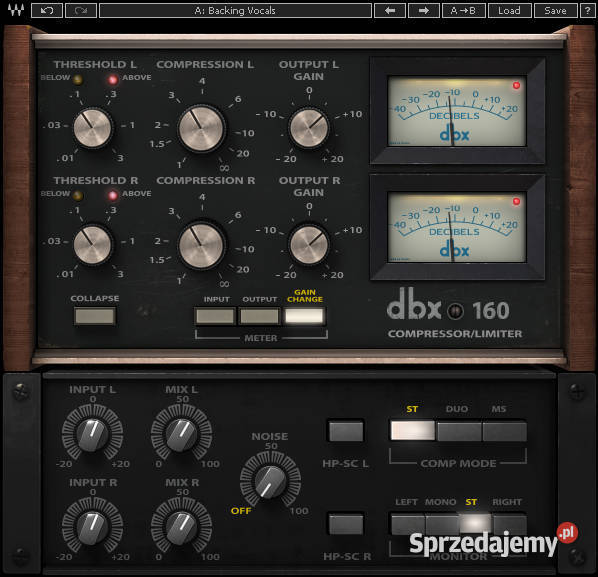
Task: Toggle the Collapse button
Action: [x=95, y=316]
